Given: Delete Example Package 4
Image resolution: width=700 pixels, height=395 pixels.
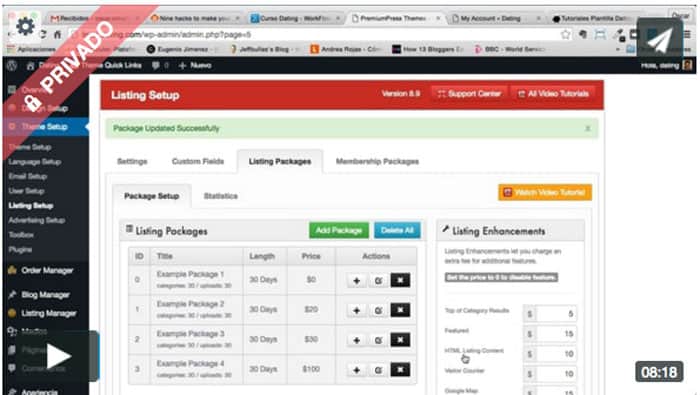Looking at the screenshot, I should [x=400, y=370].
